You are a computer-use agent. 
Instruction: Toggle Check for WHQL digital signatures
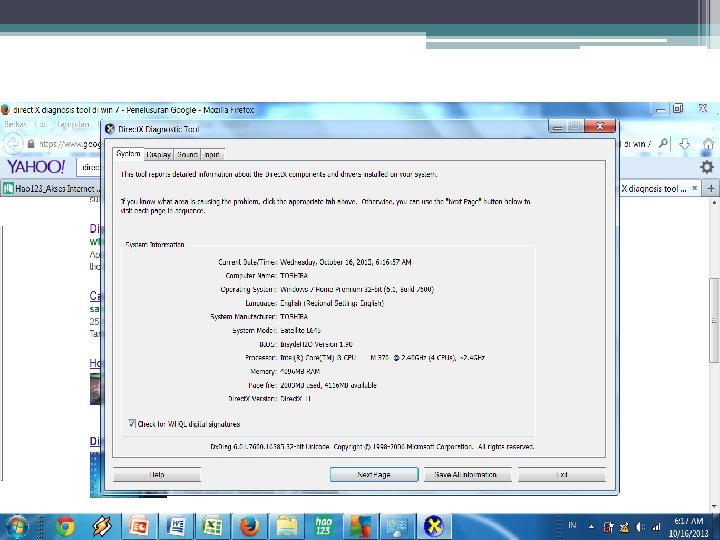(132, 424)
